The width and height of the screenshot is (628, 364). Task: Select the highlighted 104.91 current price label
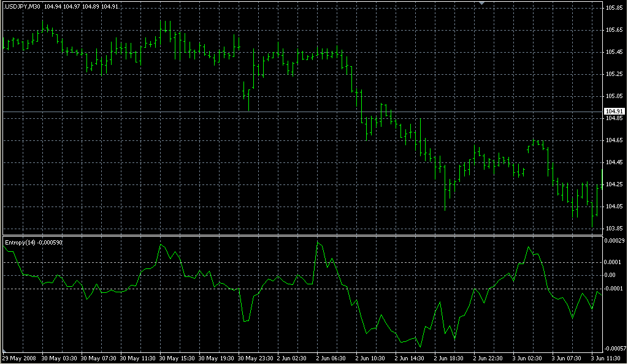pos(614,111)
